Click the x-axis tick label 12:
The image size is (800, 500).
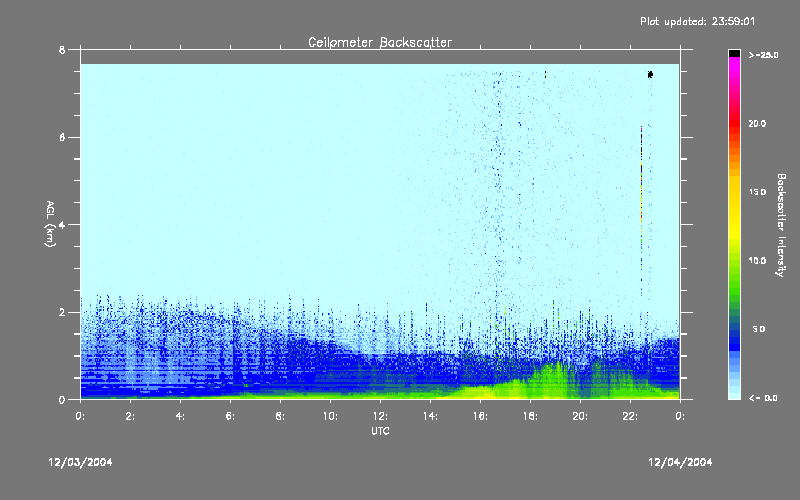380,416
